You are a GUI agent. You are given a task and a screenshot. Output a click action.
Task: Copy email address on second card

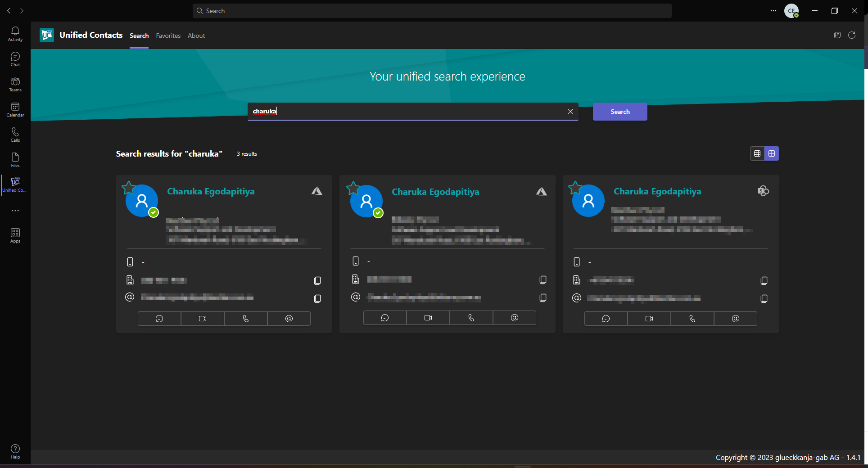coord(543,298)
